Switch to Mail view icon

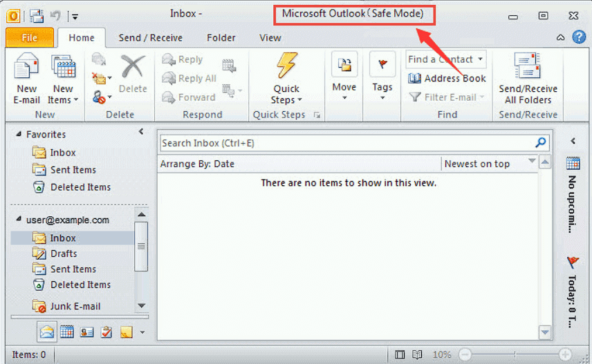pos(47,332)
